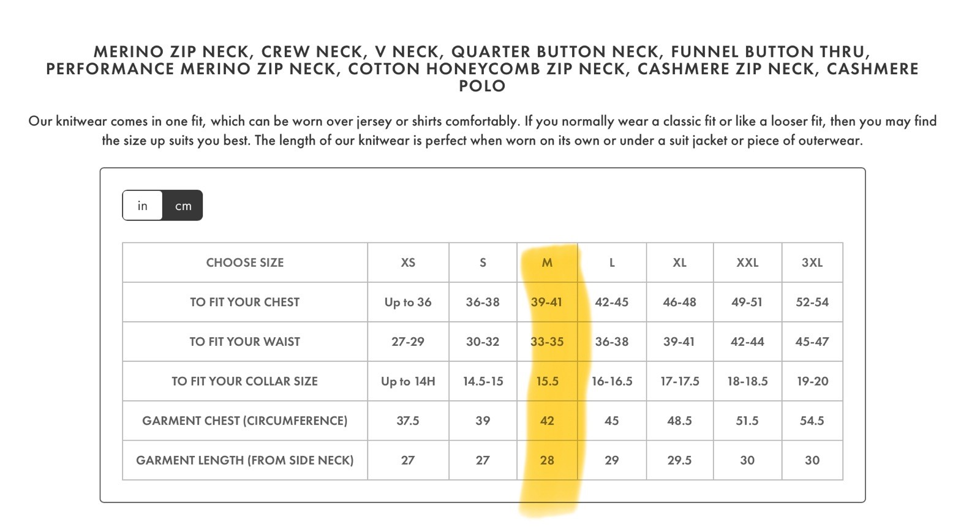Screen dimensions: 980x527
Task: Click 'GARMENT LENGTH (FROM SIDE NECK)' label
Action: (245, 460)
